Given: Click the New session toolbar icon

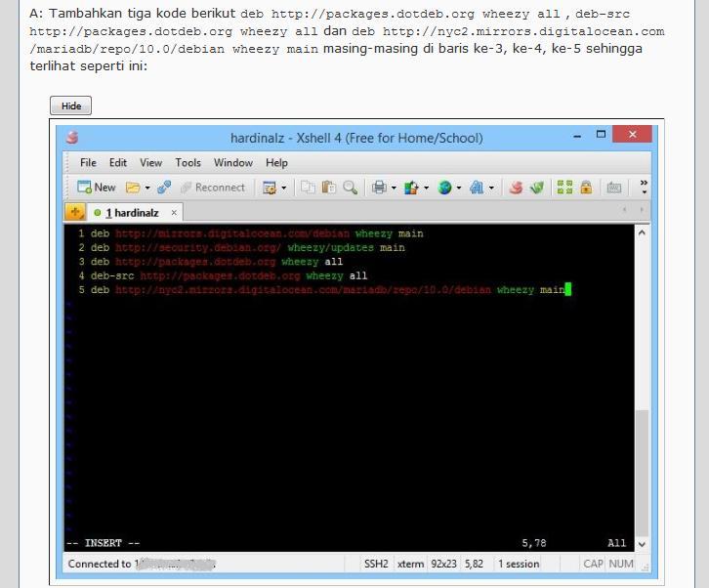Looking at the screenshot, I should [97, 188].
